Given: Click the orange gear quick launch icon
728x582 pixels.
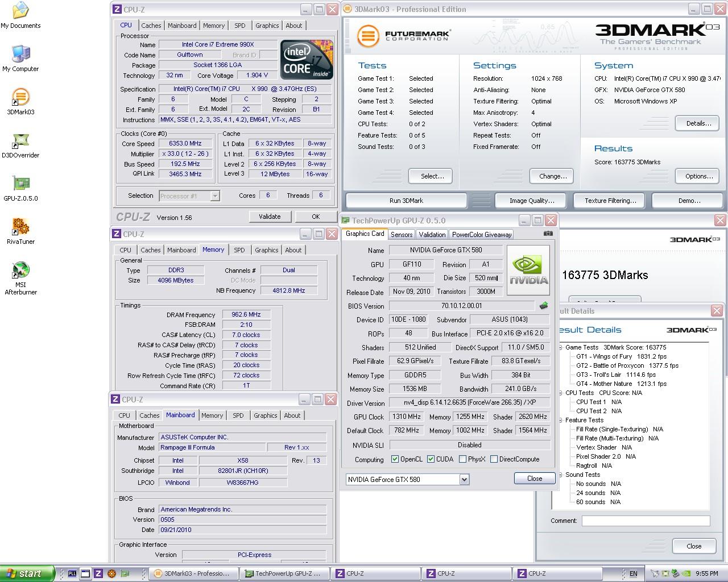Looking at the screenshot, I should [111, 573].
